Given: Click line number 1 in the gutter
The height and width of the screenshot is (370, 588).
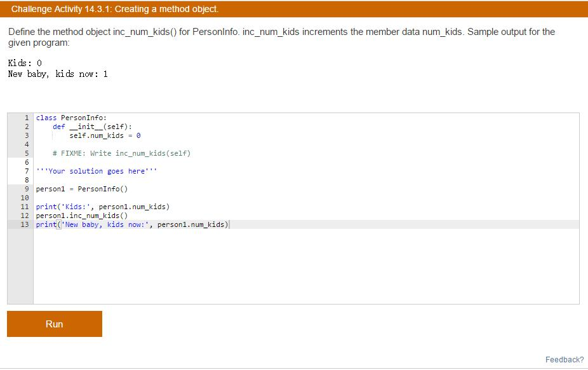Looking at the screenshot, I should [27, 118].
